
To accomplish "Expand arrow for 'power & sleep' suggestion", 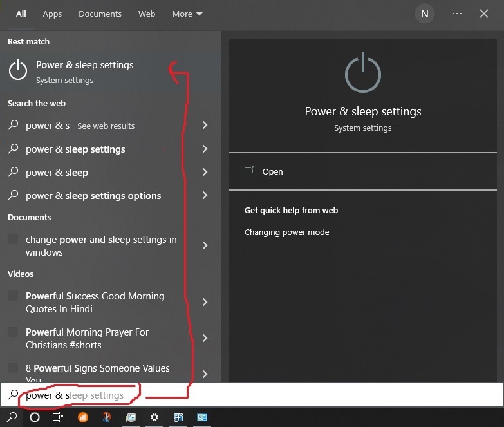I will (205, 172).
